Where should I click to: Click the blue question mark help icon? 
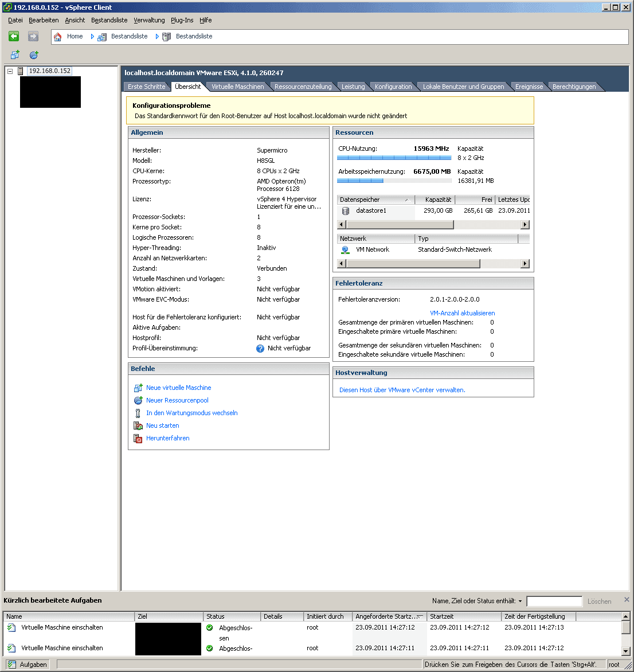pos(260,349)
